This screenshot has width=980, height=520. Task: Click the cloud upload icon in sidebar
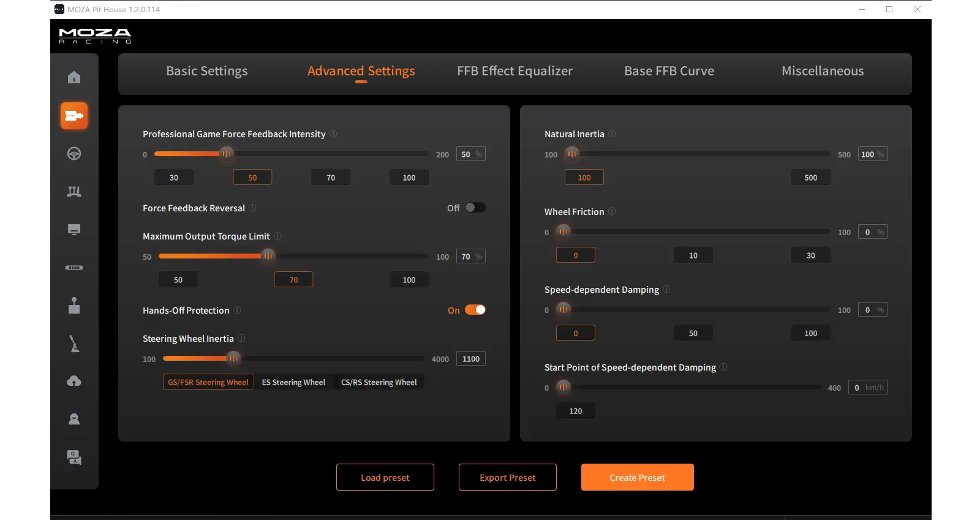(x=74, y=381)
